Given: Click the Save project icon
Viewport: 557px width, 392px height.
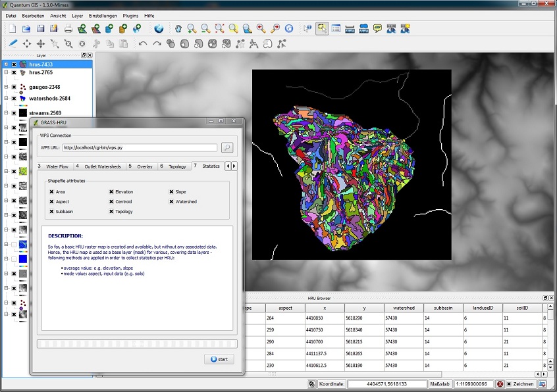Looking at the screenshot, I should (40, 28).
